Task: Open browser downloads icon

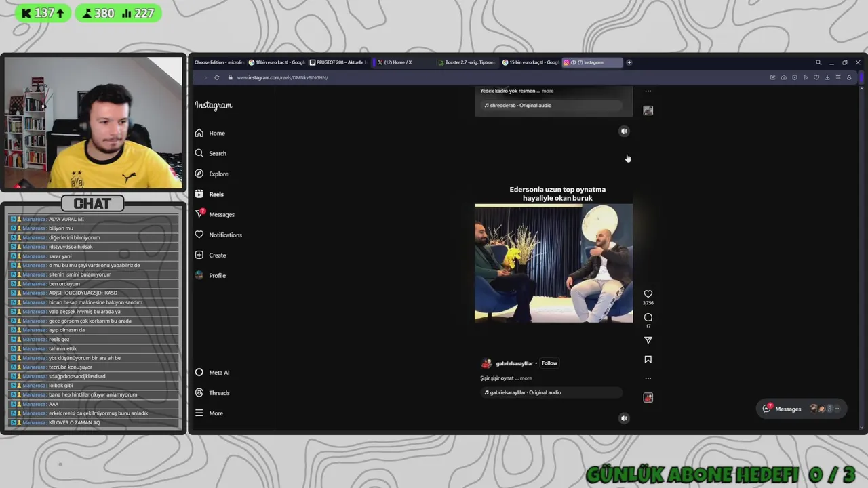Action: pos(827,77)
